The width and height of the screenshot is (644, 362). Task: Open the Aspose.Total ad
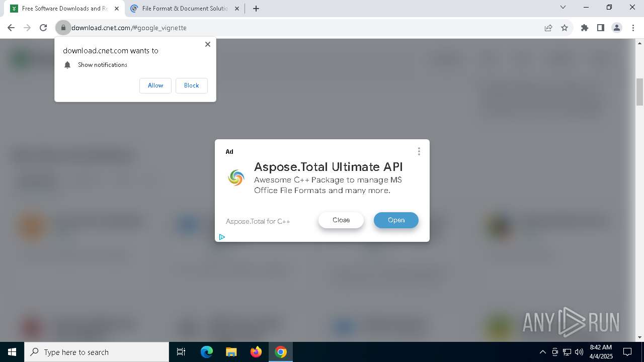(396, 220)
